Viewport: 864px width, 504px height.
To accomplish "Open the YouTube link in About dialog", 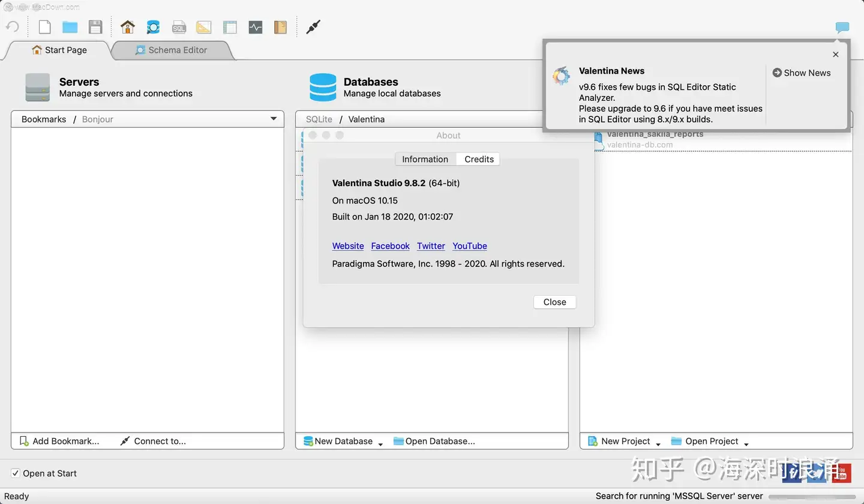I will [470, 246].
